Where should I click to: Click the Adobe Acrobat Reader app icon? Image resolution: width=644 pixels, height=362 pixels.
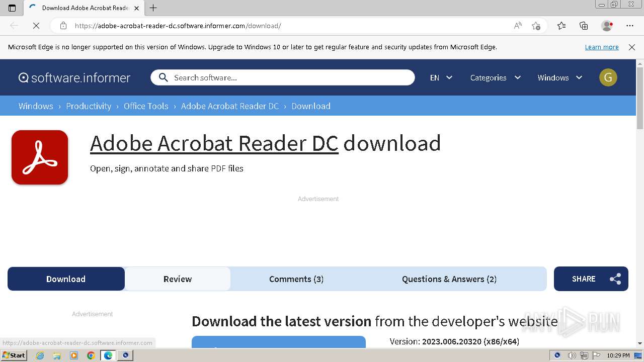click(x=40, y=157)
